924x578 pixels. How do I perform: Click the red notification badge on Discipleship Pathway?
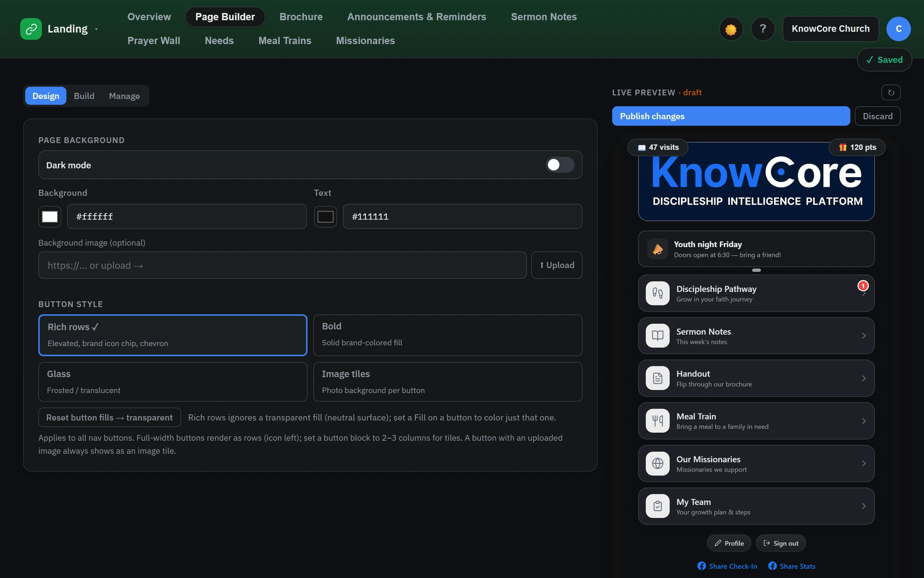[x=863, y=285]
